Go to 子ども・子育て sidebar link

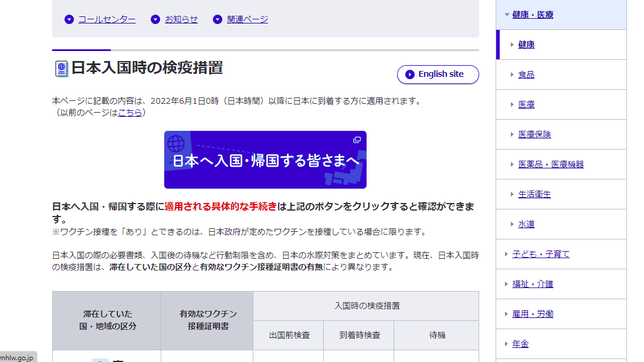(541, 254)
